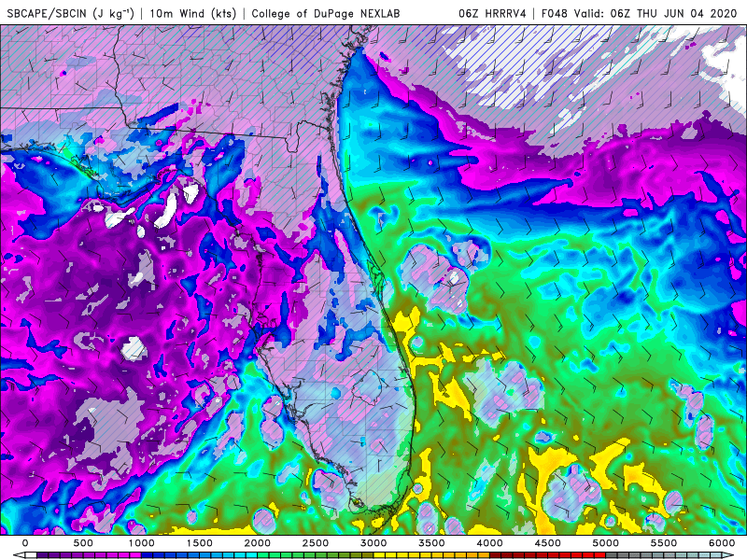Click the 5500 value on color scale

pos(664,543)
